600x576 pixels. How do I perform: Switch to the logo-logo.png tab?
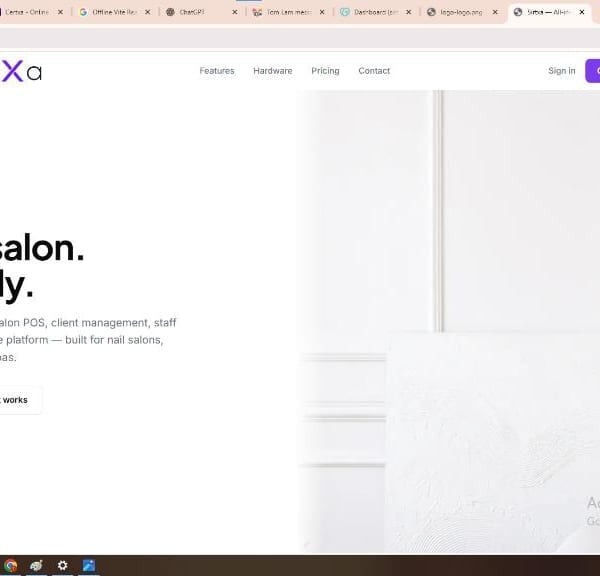[463, 12]
